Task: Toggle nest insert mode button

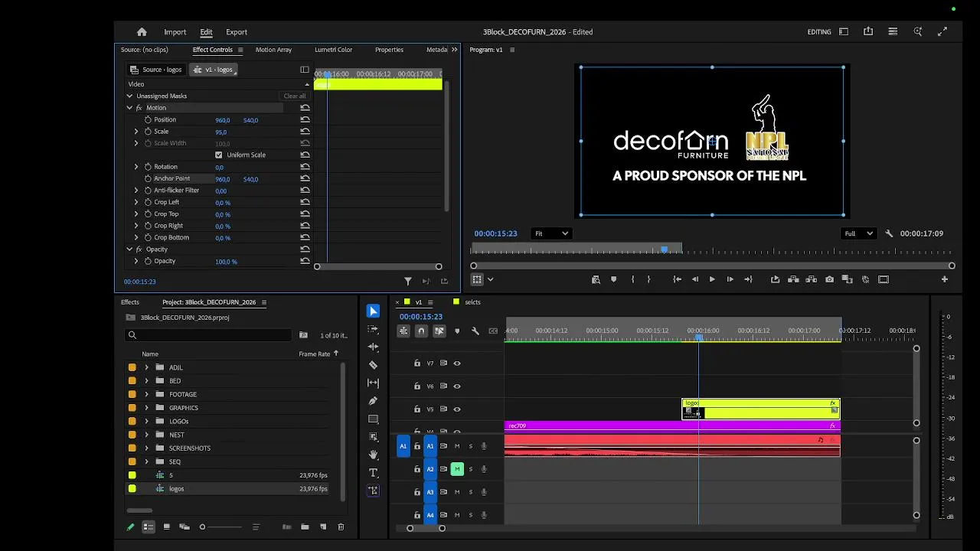Action: 403,331
